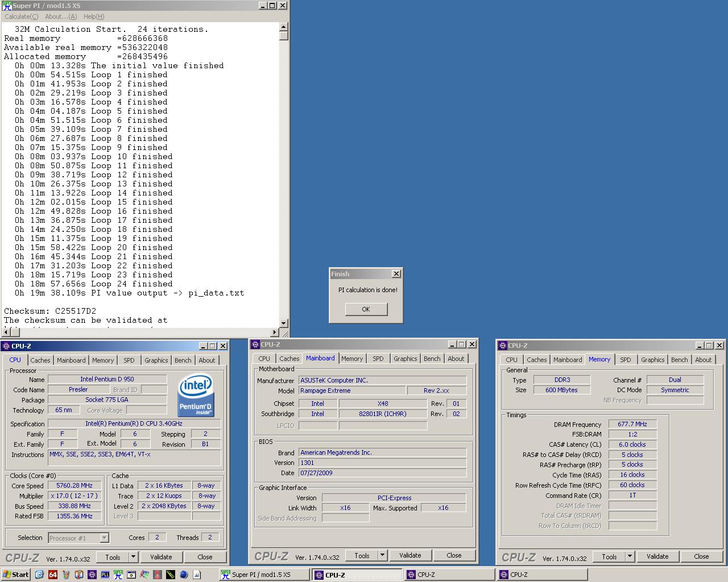The height and width of the screenshot is (582, 728).
Task: Click OK in the Finish dialog
Action: pos(366,309)
